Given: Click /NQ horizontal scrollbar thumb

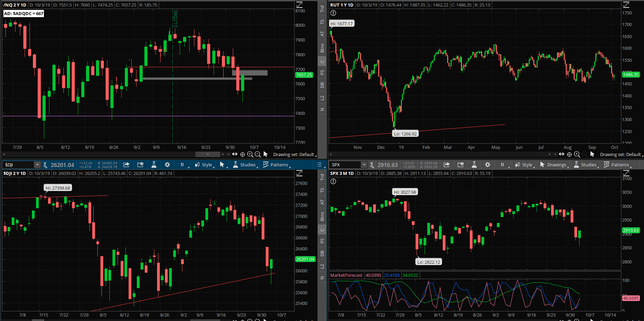Looking at the screenshot, I should click(x=208, y=154).
